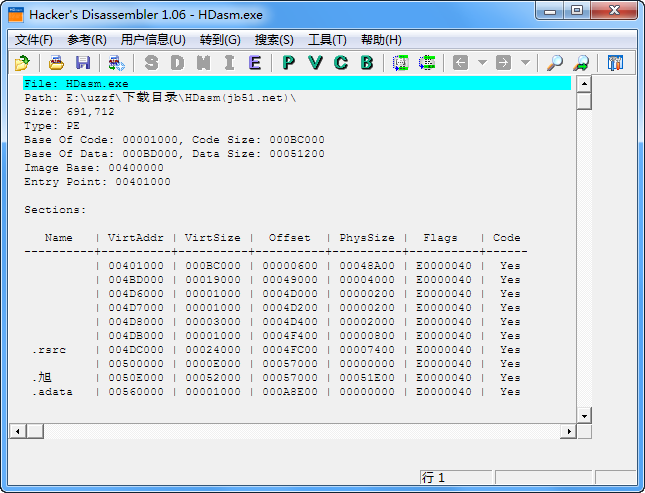The height and width of the screenshot is (493, 645).
Task: Click the D toolbar button
Action: 177,63
